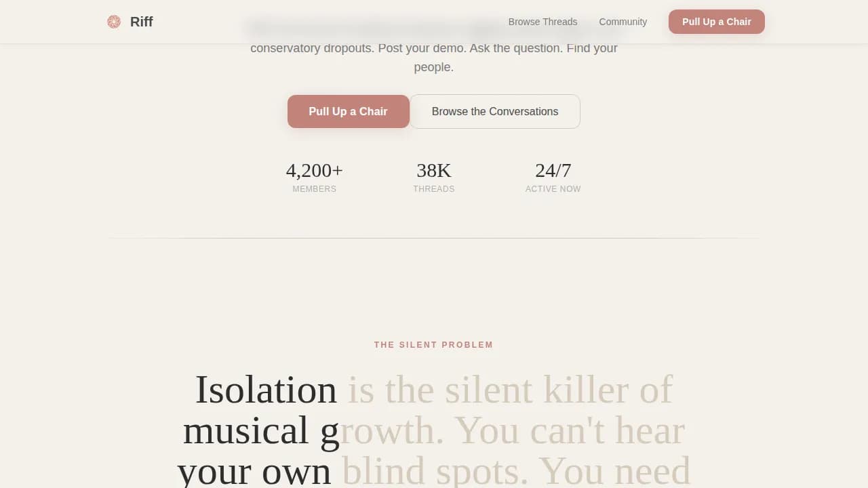Click the THREADS caption text
This screenshot has width=868, height=488.
coord(434,188)
